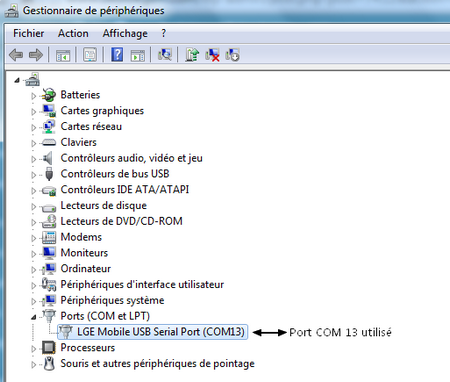Collapse the root computer node
The height and width of the screenshot is (382, 450).
[x=17, y=80]
